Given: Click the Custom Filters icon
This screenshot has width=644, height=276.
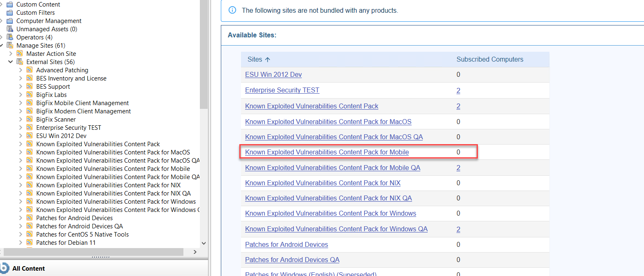Looking at the screenshot, I should coord(9,12).
